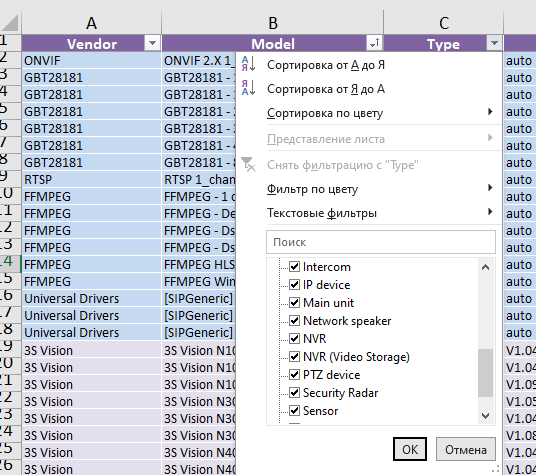Click the Model header cell

pyautogui.click(x=272, y=43)
